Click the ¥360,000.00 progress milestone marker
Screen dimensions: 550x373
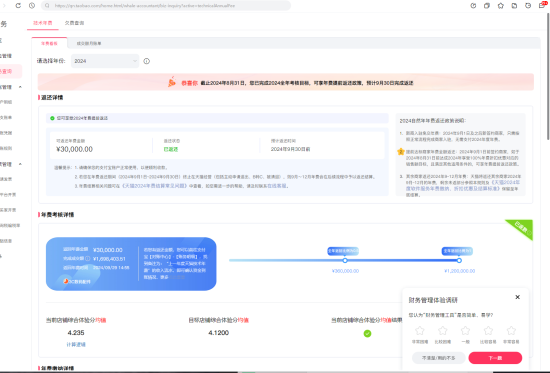(345, 260)
